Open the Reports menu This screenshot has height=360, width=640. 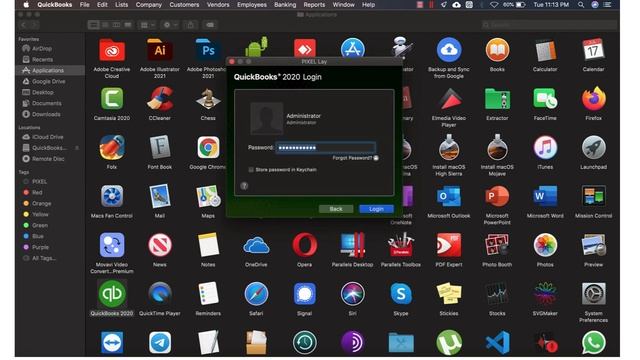pos(314,5)
